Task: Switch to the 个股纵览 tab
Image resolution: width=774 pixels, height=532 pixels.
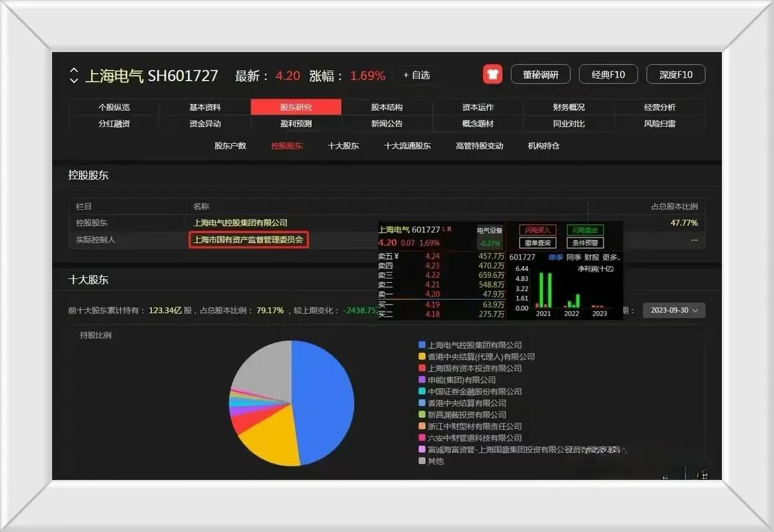Action: [114, 107]
